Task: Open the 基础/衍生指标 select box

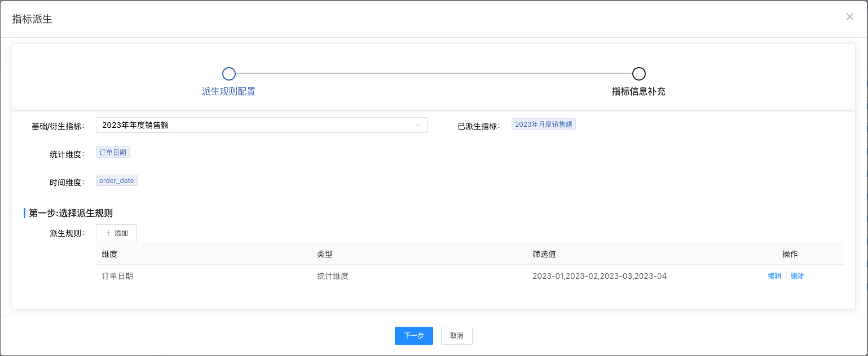Action: 254,125
